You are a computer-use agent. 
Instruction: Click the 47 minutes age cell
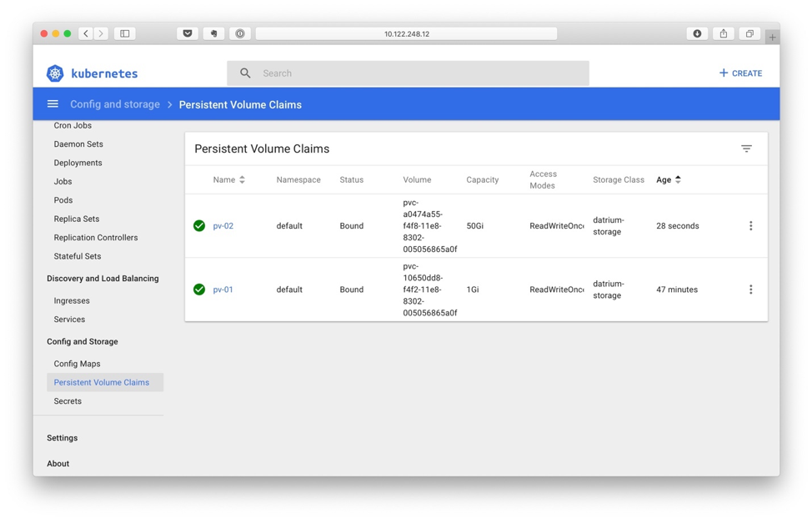[677, 290]
